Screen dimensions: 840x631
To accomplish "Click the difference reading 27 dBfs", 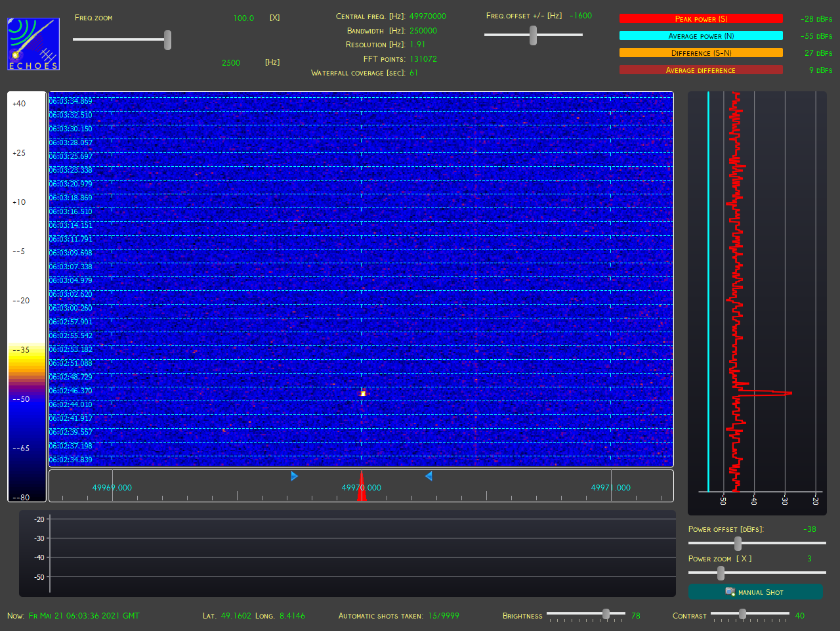I will tap(818, 53).
